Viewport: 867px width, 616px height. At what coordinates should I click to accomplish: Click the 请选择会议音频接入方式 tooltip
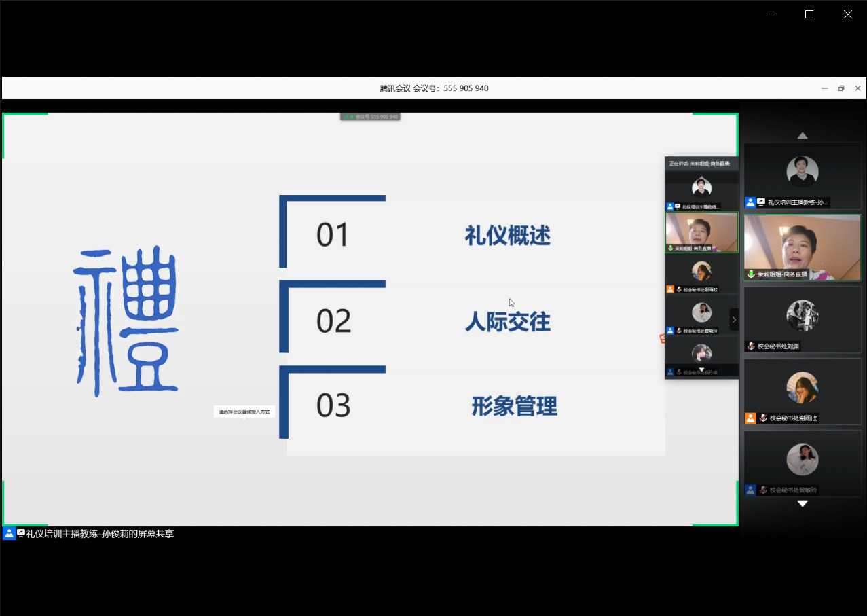(244, 412)
